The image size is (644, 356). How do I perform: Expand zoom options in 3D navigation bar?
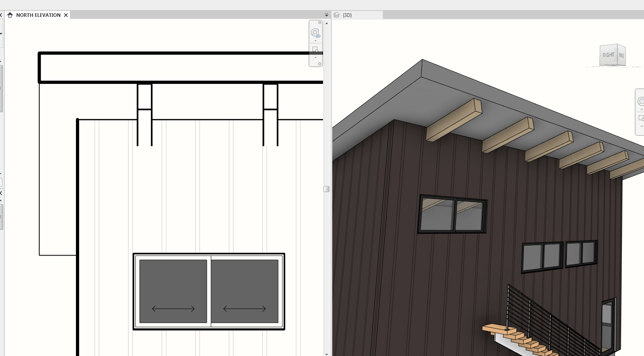coord(642,127)
